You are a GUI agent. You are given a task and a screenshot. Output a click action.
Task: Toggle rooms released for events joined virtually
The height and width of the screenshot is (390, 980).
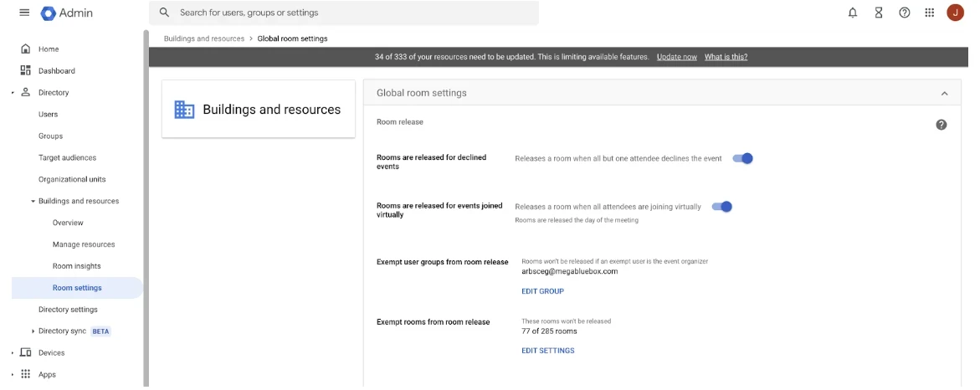[x=722, y=206]
